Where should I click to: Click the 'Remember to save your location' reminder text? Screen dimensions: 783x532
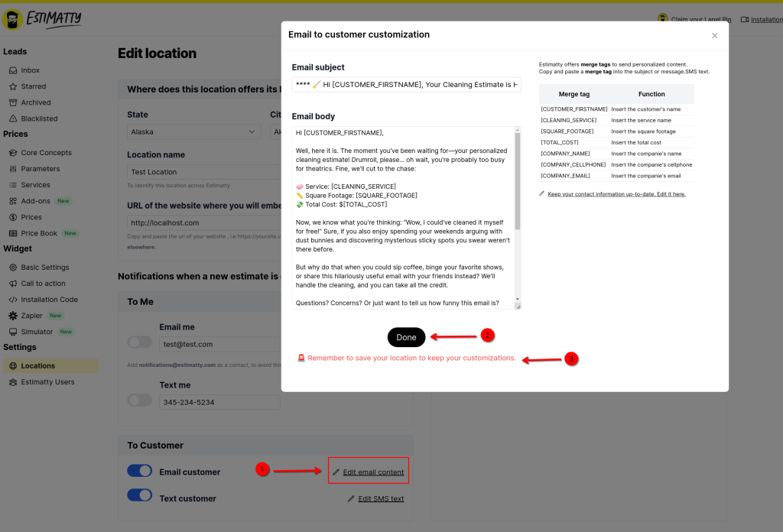(x=411, y=358)
